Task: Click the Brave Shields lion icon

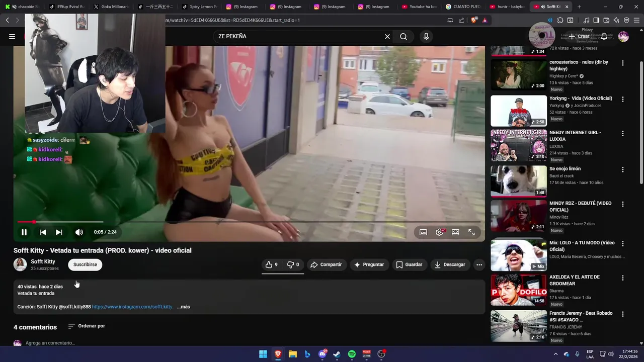Action: (474, 20)
